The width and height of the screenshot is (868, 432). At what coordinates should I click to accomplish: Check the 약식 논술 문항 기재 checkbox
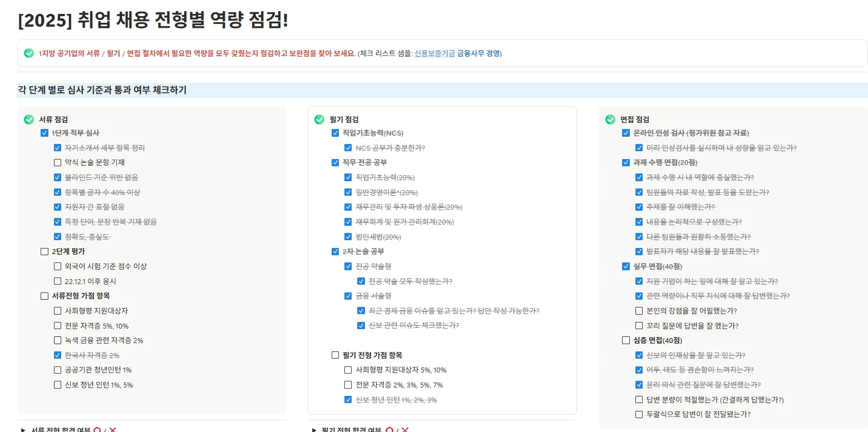click(57, 162)
